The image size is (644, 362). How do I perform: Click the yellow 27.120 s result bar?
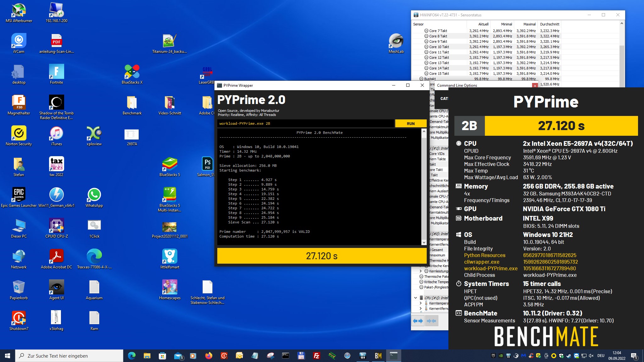click(322, 256)
